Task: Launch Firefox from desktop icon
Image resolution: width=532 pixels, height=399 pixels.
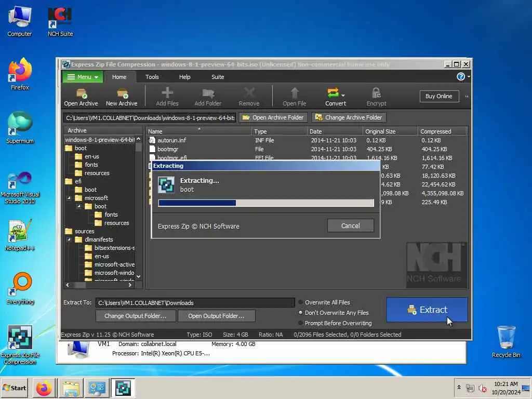Action: click(20, 75)
